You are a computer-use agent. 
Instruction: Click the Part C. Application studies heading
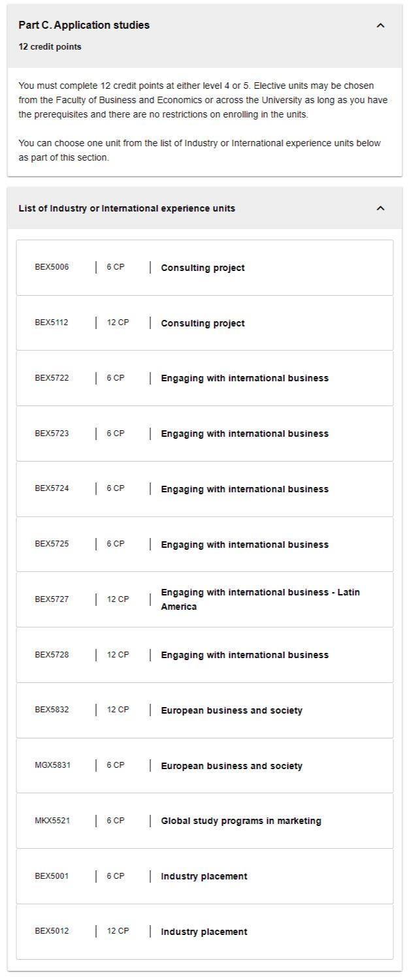tap(84, 25)
